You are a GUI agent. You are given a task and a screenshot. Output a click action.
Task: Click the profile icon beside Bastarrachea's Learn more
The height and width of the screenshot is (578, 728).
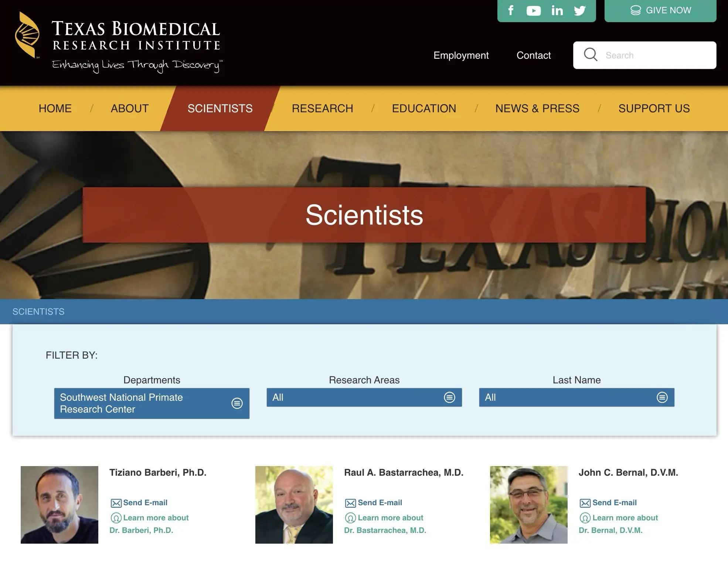[351, 518]
